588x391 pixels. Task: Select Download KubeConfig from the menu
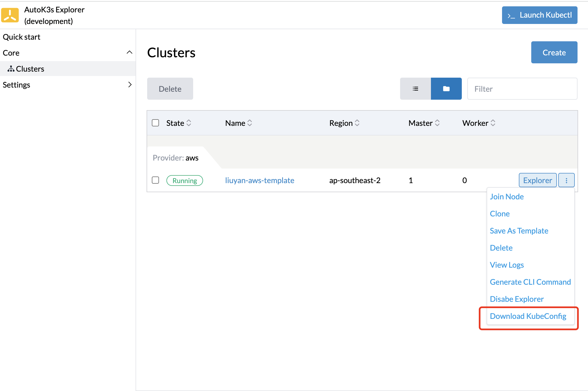click(x=528, y=316)
